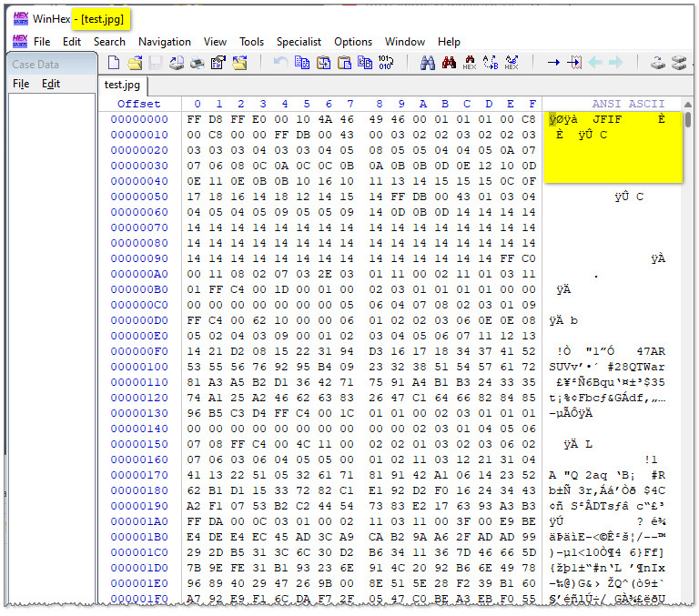Screen dimensions: 699x616
Task: Click Copy into New File icon
Action: click(x=323, y=63)
